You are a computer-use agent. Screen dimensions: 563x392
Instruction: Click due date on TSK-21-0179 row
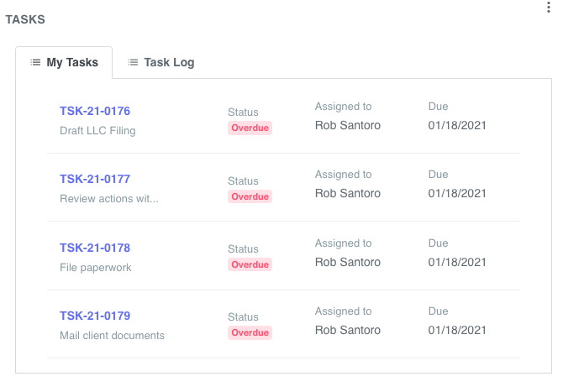pos(457,331)
